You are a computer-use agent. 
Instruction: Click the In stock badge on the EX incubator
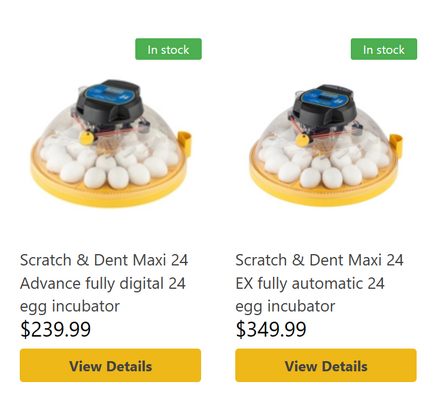(384, 49)
